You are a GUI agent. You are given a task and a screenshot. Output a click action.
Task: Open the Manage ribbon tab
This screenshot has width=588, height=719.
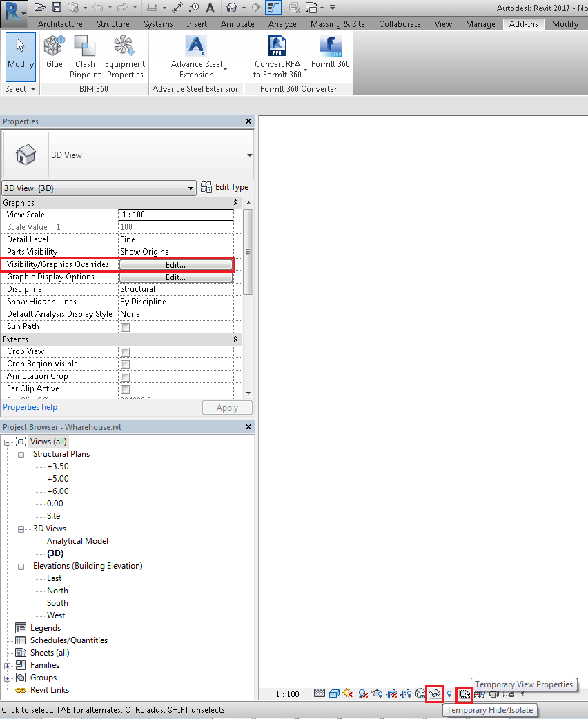click(480, 24)
